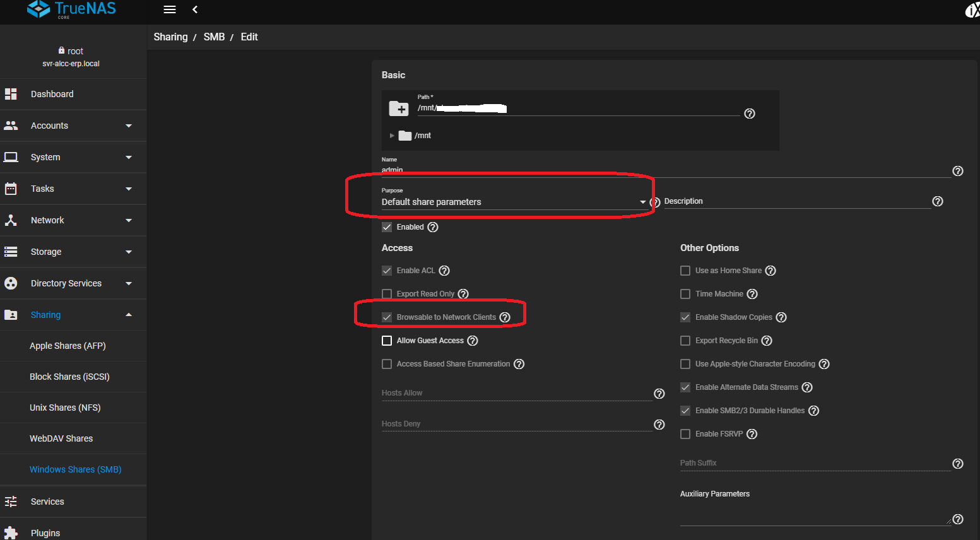The width and height of the screenshot is (980, 540).
Task: Click the Plugins puzzle icon
Action: point(11,533)
